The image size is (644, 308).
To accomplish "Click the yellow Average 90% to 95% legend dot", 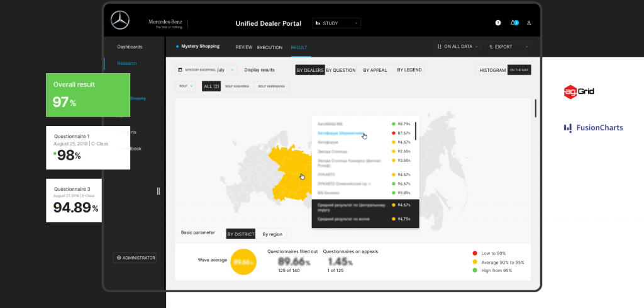I will pos(475,262).
